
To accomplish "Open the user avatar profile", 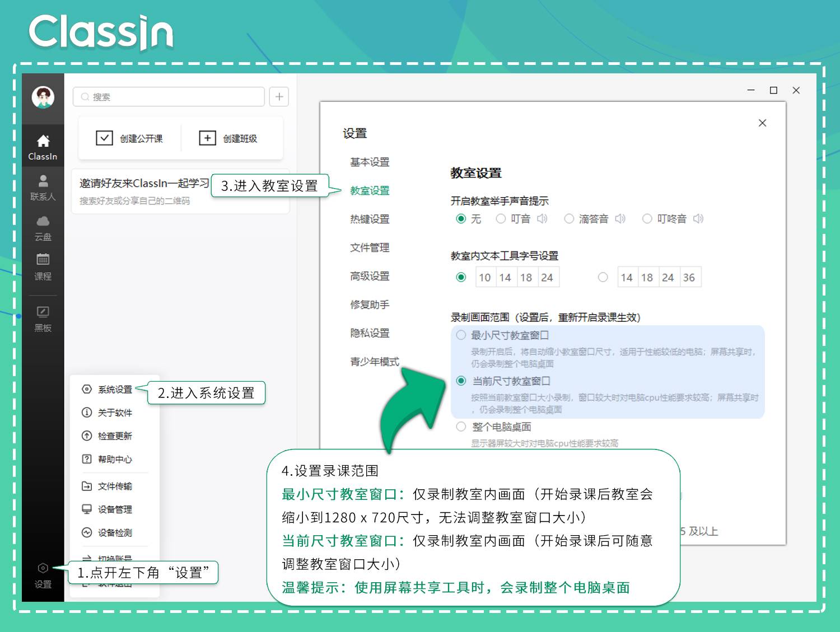I will pyautogui.click(x=43, y=97).
